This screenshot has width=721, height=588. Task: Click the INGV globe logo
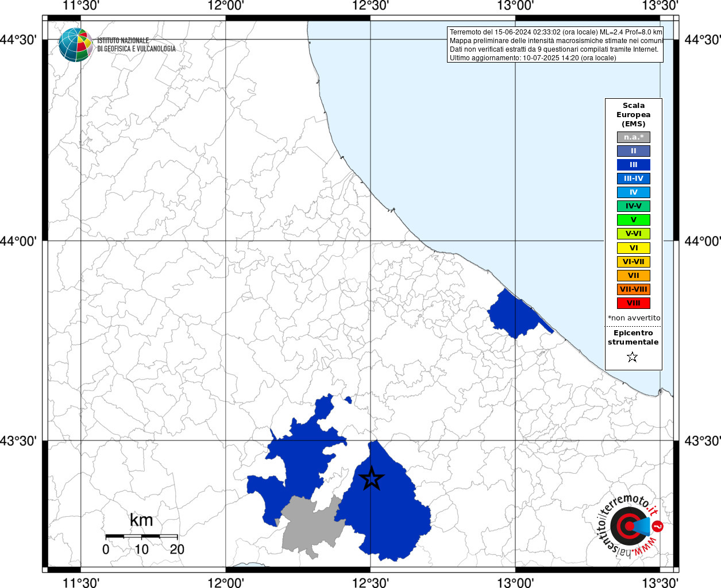[75, 45]
